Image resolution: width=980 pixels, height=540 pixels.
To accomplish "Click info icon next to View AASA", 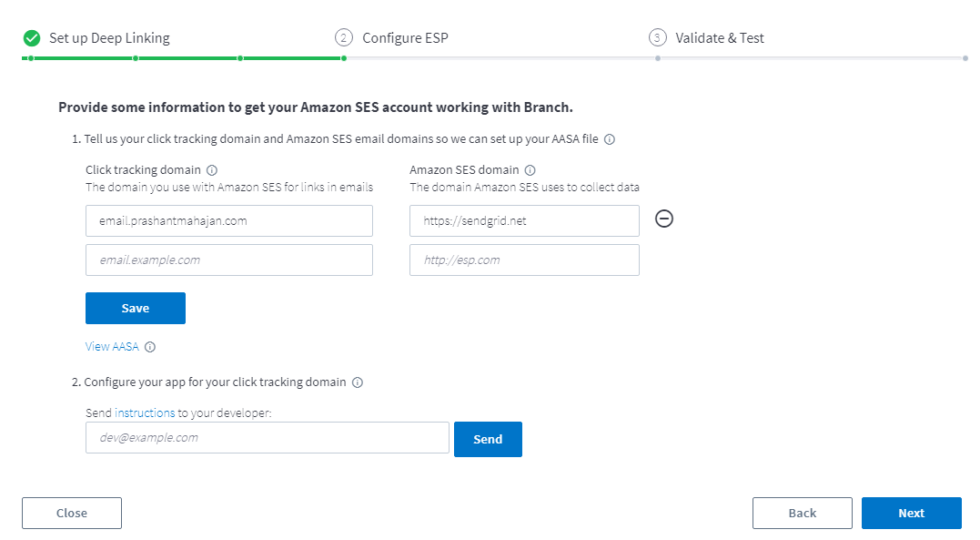I will pos(150,347).
